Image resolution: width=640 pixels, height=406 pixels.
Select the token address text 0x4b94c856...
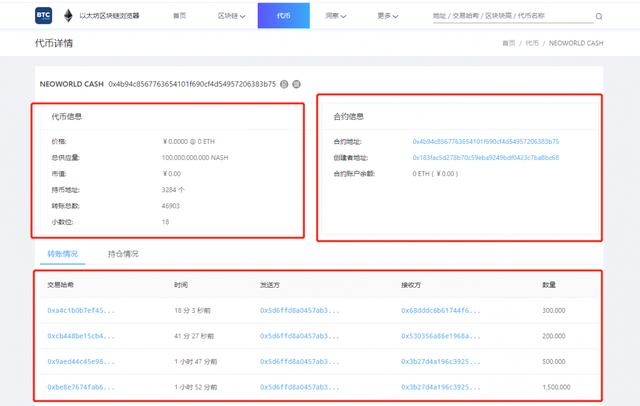[192, 84]
